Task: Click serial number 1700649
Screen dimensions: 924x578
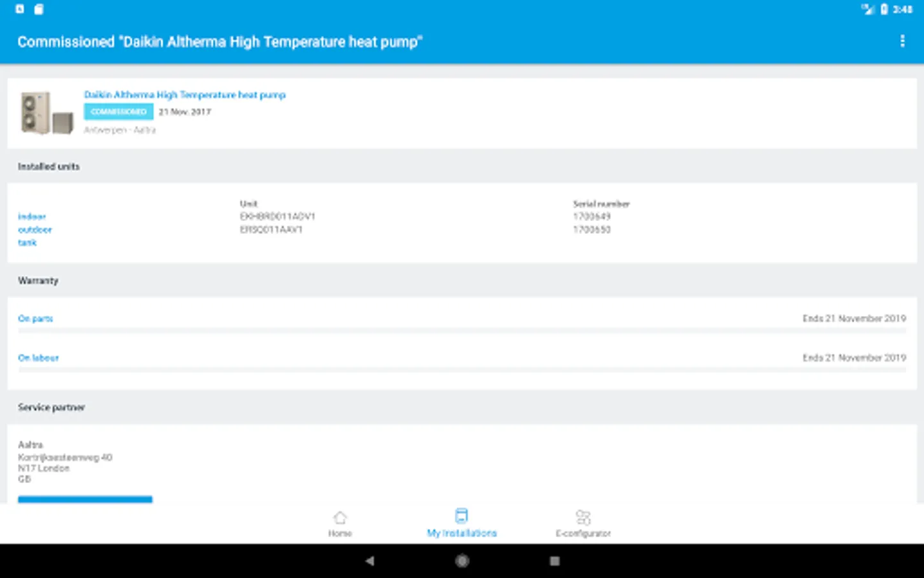Action: 592,216
